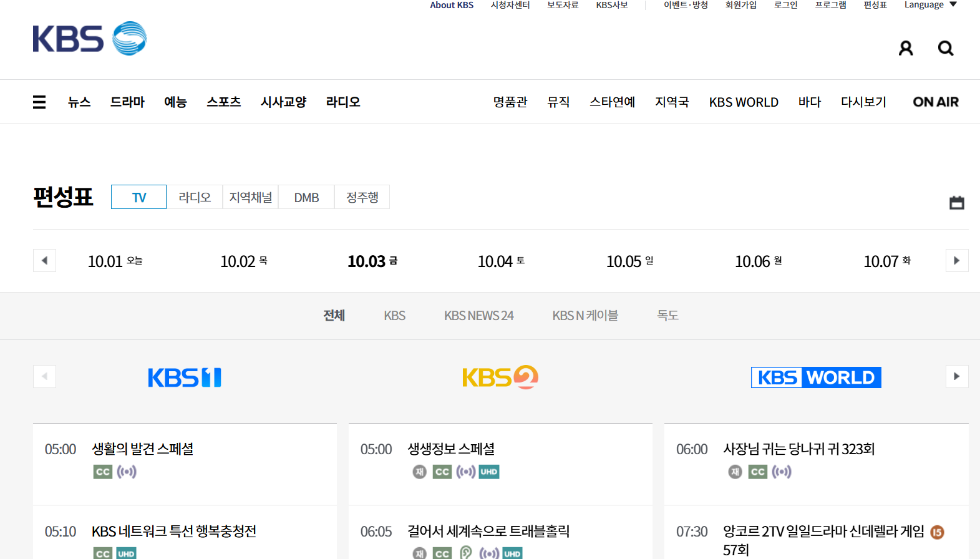Select the 독도 filter
The image size is (980, 559).
(x=667, y=316)
